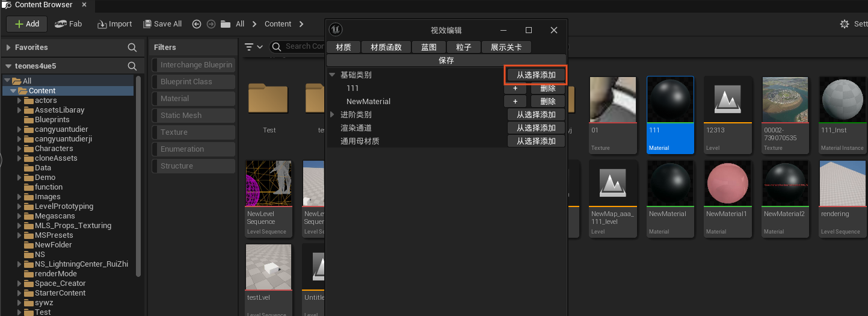Open the Fab marketplace
This screenshot has width=868, height=316.
pyautogui.click(x=68, y=24)
